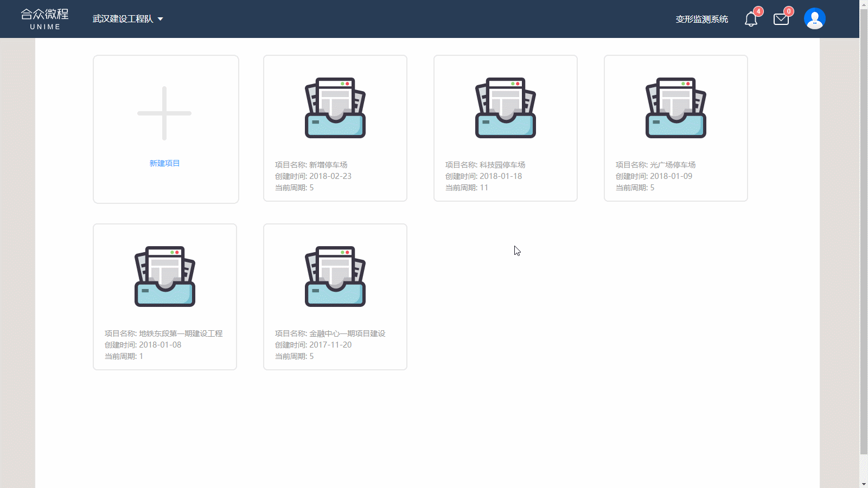Click the red notification badge showing 4
The height and width of the screenshot is (488, 868).
pos(758,11)
